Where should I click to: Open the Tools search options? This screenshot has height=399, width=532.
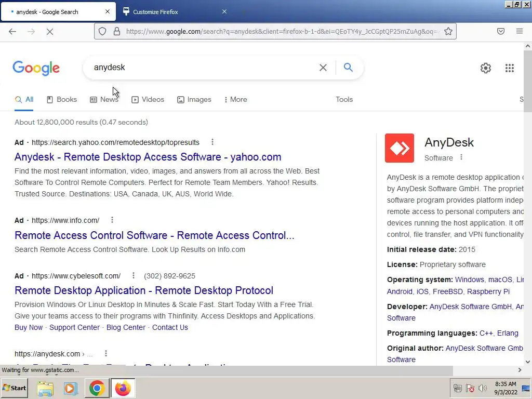coord(344,99)
